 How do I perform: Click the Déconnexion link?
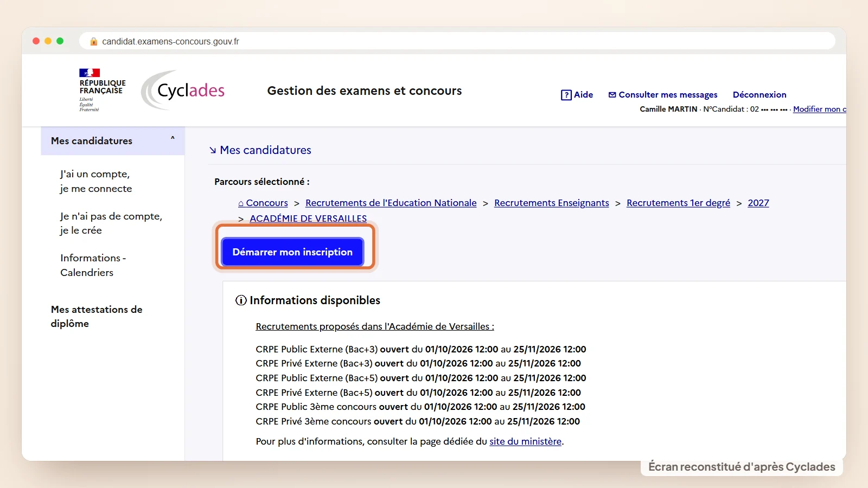coord(759,94)
